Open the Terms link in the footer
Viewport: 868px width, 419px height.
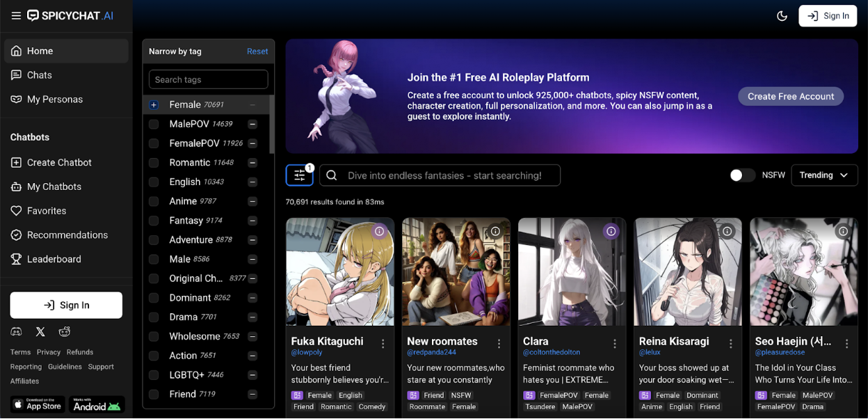(20, 352)
